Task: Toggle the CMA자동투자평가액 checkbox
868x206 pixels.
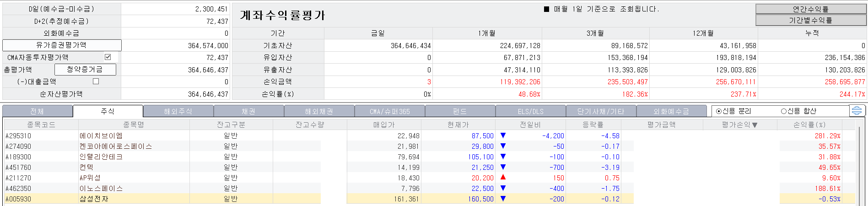Action: (108, 57)
